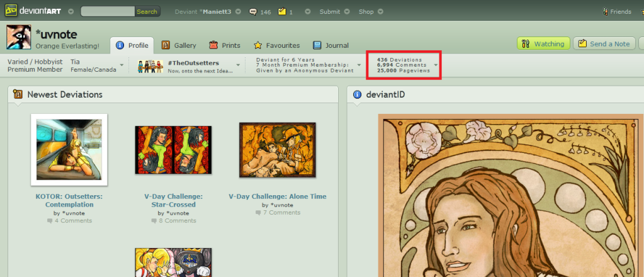644x277 pixels.
Task: Open the Submit menu
Action: click(330, 11)
